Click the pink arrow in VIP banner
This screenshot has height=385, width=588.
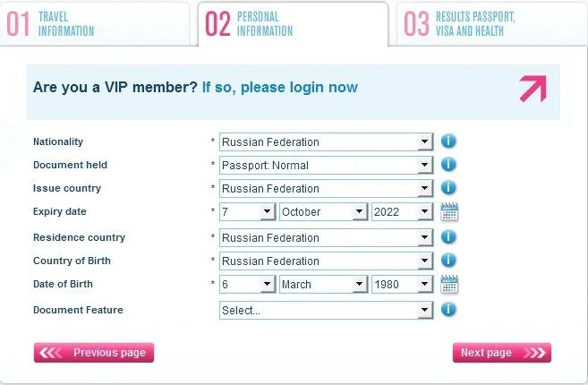click(532, 88)
